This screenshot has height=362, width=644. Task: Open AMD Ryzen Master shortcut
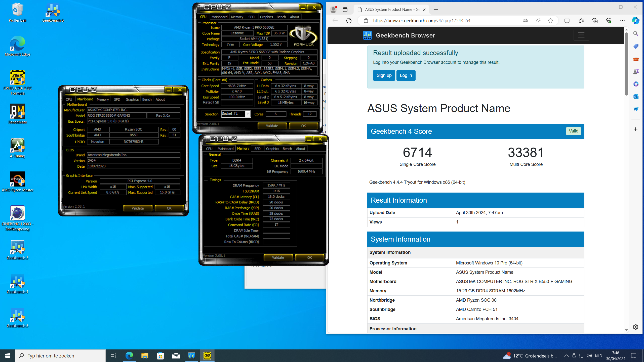17,182
